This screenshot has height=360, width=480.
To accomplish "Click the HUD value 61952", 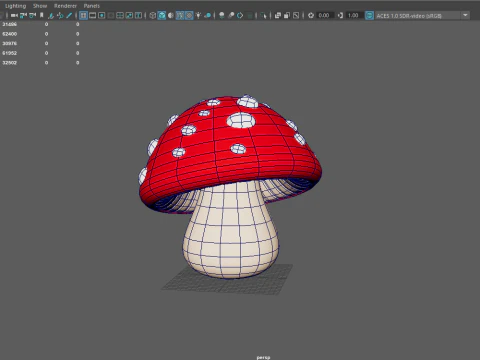I will pos(10,53).
